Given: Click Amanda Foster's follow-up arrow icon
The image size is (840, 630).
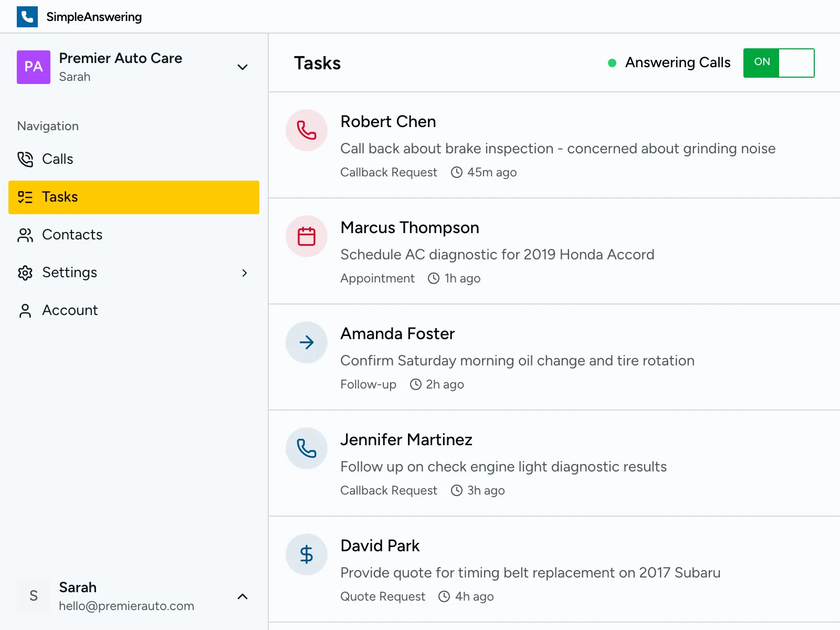Looking at the screenshot, I should click(306, 342).
